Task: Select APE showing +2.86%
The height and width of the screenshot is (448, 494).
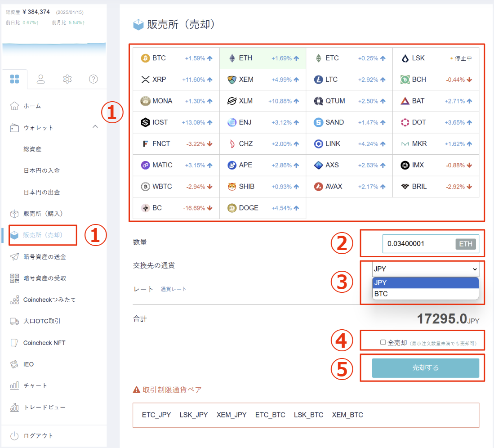Action: pyautogui.click(x=263, y=165)
